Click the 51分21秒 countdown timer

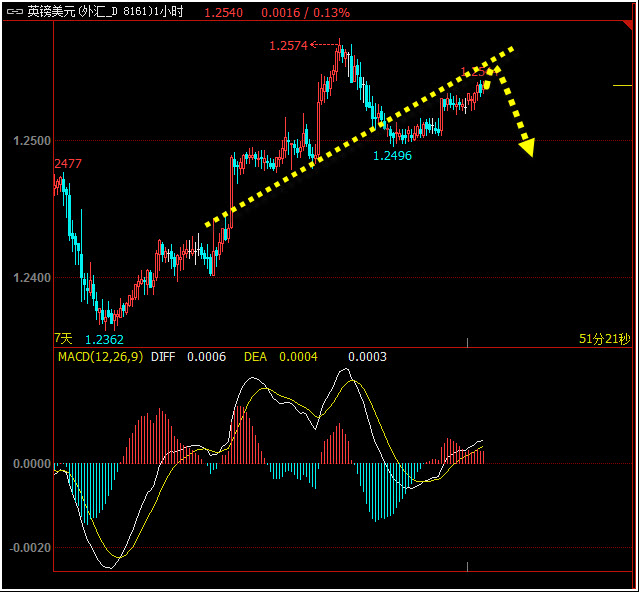pos(605,339)
